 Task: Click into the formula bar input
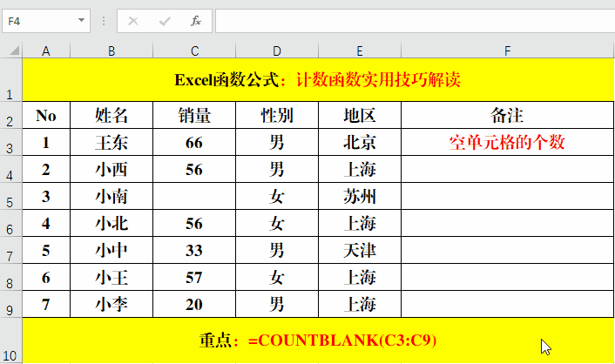click(x=415, y=21)
